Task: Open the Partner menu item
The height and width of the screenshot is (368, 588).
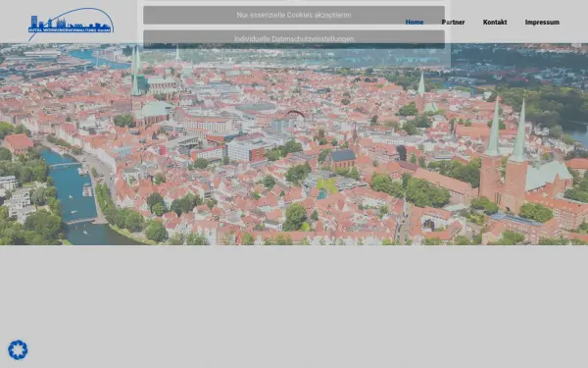Action: 453,23
